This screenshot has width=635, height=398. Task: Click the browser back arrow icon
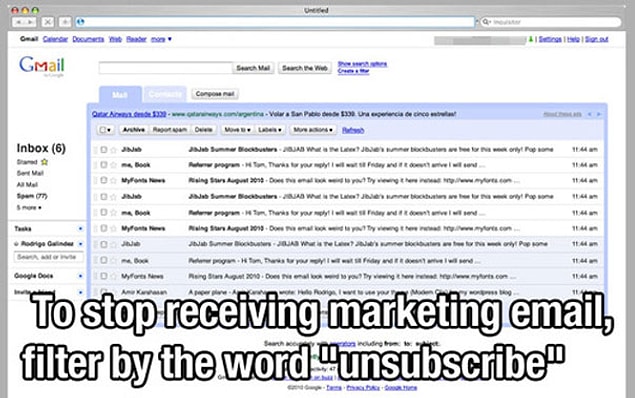[x=18, y=22]
